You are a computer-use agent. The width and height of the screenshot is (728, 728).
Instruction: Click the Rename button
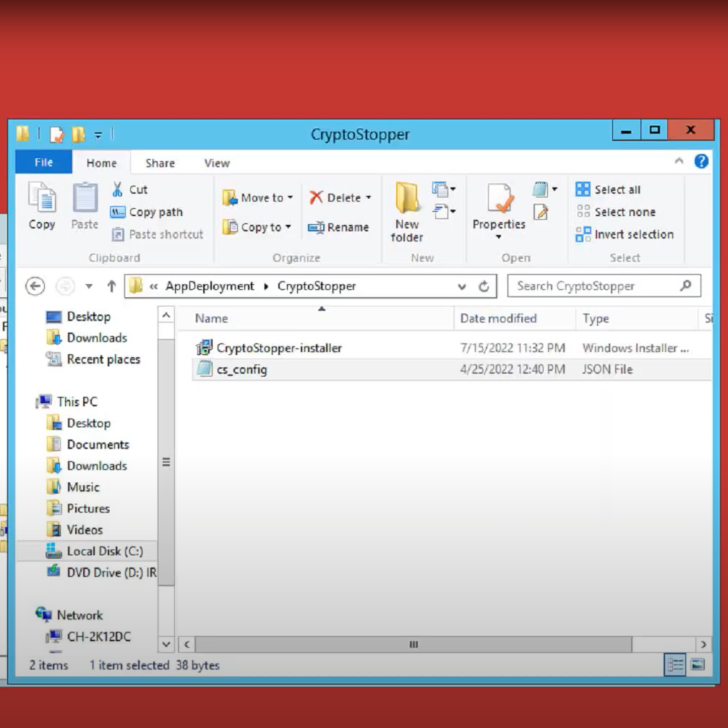click(338, 228)
